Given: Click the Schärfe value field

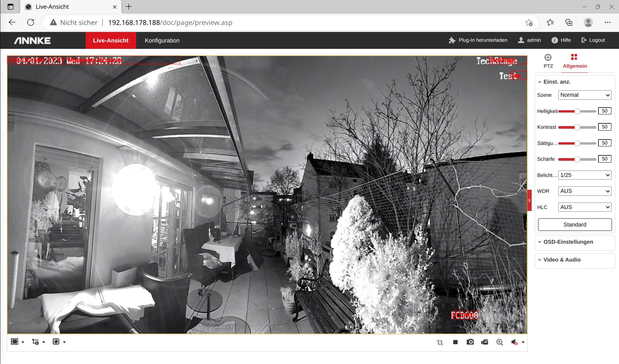Looking at the screenshot, I should point(605,159).
